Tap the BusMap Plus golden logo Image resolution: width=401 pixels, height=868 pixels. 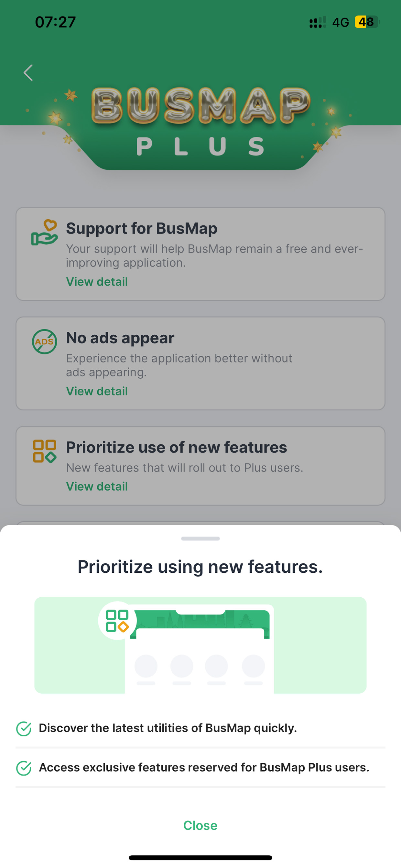coord(200,121)
